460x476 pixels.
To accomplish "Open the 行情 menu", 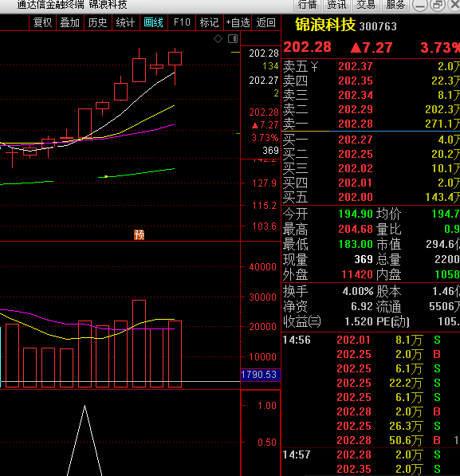I will click(307, 5).
